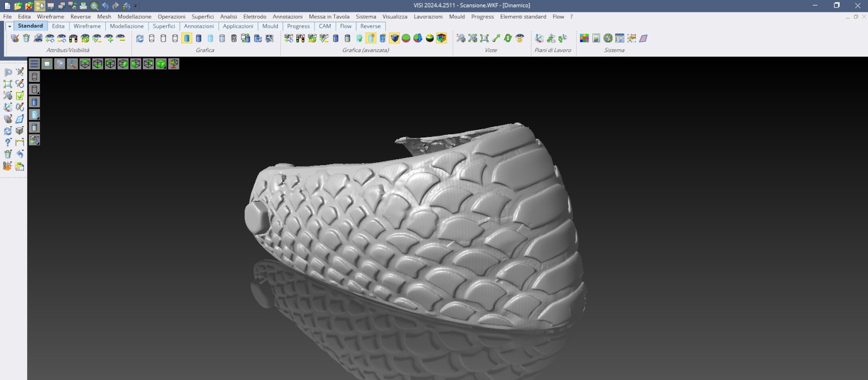868x380 pixels.
Task: Select the isometric solid green cube view
Action: click(161, 64)
